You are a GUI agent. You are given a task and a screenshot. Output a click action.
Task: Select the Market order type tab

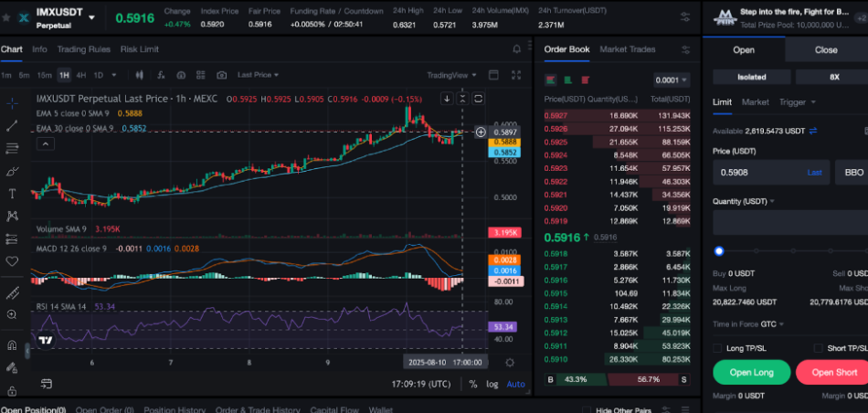pyautogui.click(x=755, y=101)
